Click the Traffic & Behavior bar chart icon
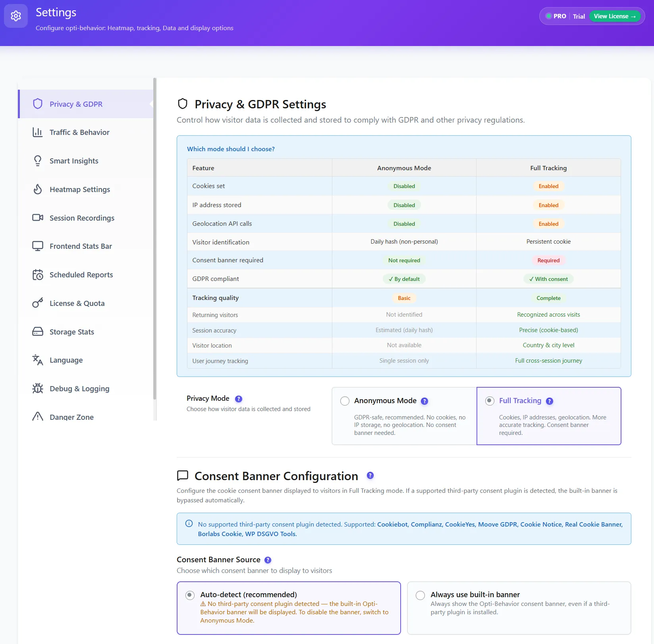The image size is (654, 644). click(x=38, y=132)
